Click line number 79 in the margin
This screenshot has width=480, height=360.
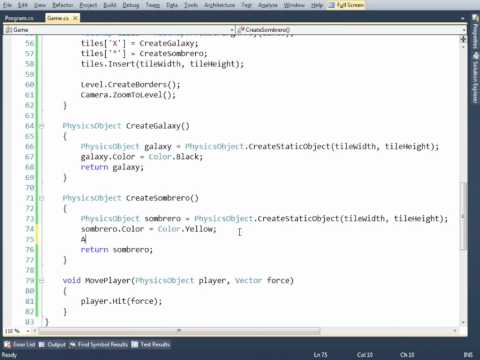pos(30,281)
